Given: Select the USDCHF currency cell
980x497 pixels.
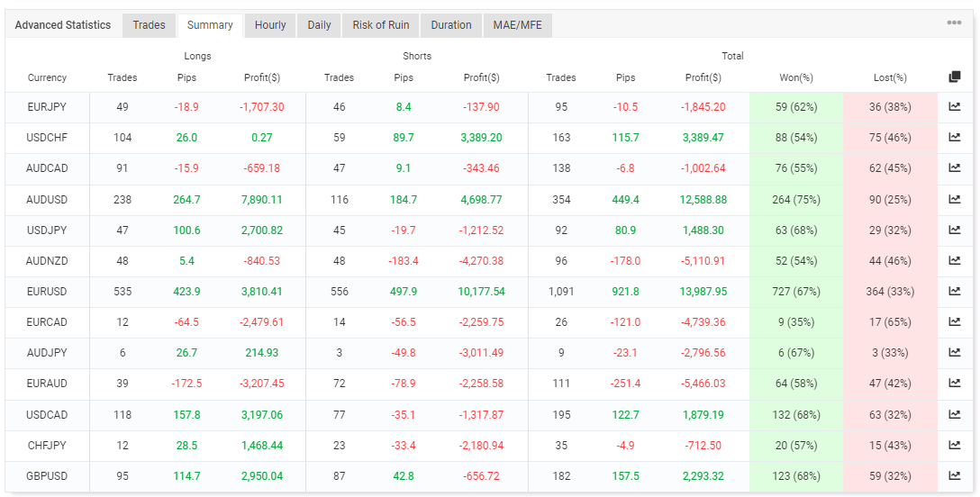Looking at the screenshot, I should (x=47, y=138).
